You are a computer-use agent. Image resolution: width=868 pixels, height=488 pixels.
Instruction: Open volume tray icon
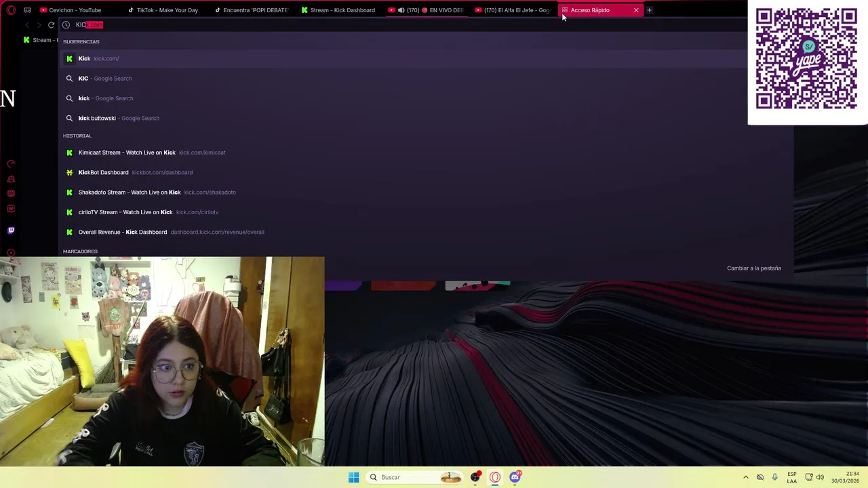820,477
